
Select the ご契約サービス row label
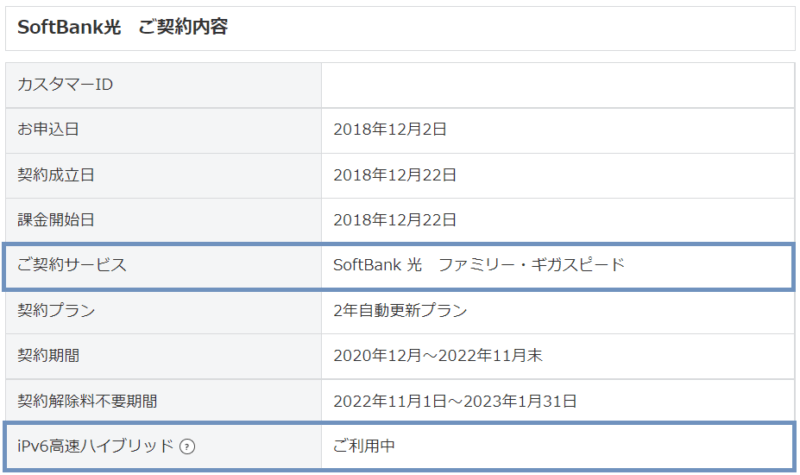click(71, 265)
